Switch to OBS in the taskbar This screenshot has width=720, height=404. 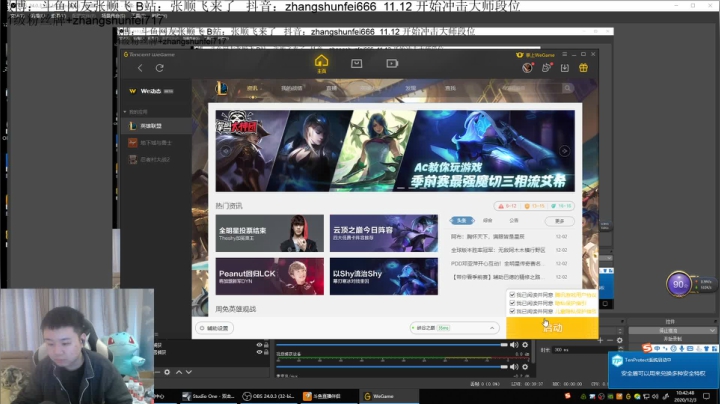point(268,396)
